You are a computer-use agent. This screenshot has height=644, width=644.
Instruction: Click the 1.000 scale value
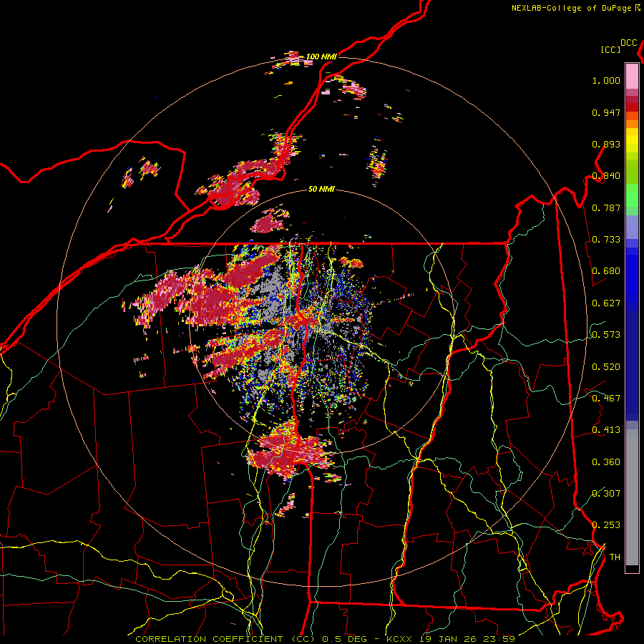(x=606, y=80)
